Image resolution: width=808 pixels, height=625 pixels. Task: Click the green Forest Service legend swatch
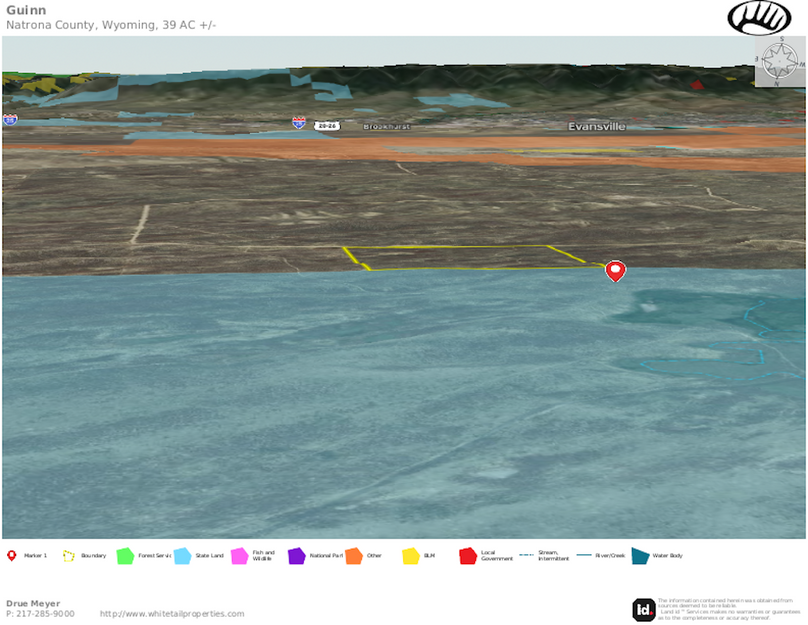pyautogui.click(x=125, y=555)
